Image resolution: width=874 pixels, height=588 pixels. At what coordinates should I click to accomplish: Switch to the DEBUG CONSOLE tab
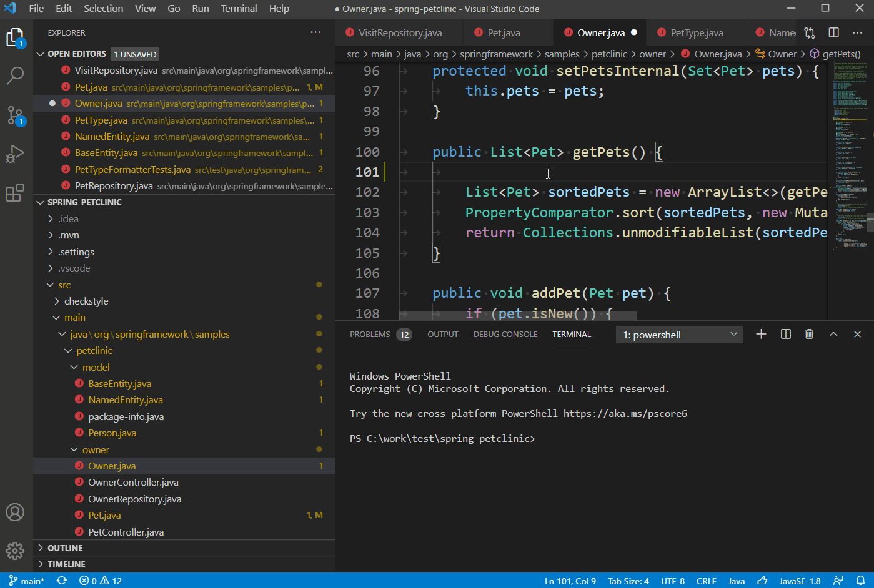[505, 335]
